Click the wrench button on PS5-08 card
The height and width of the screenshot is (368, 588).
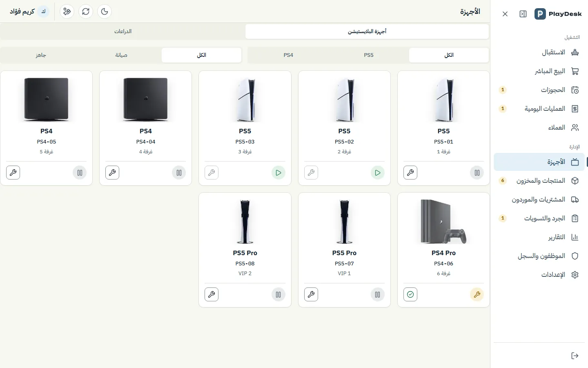point(212,294)
